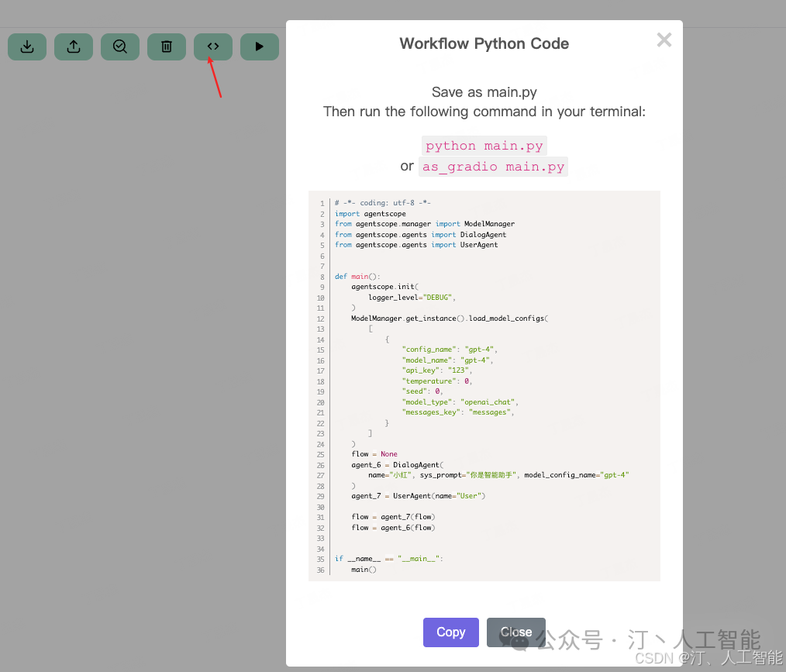Click the trash delete icon button

tap(167, 47)
